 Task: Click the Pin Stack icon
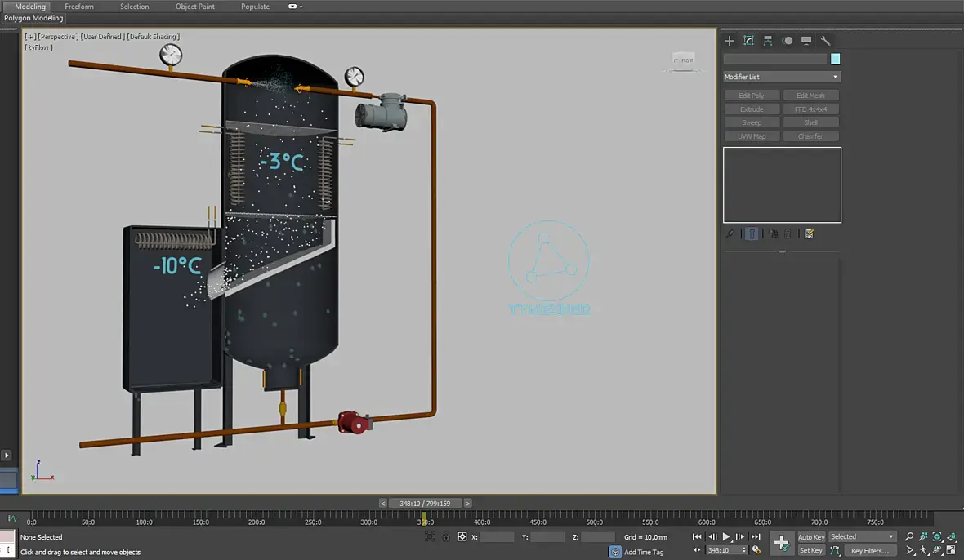tap(730, 234)
